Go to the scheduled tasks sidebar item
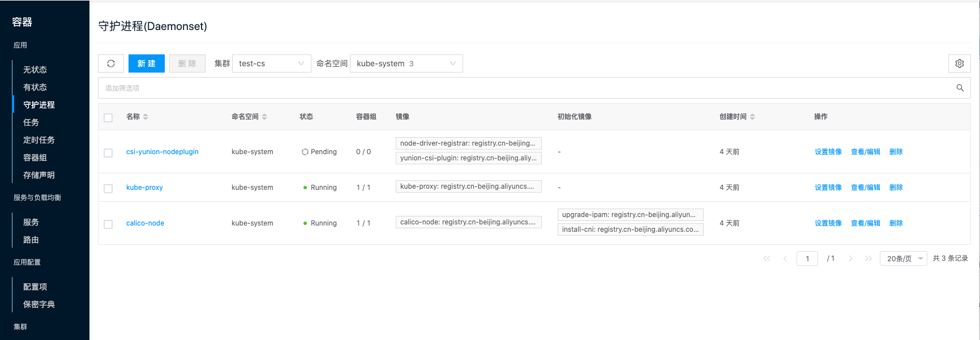 (39, 140)
